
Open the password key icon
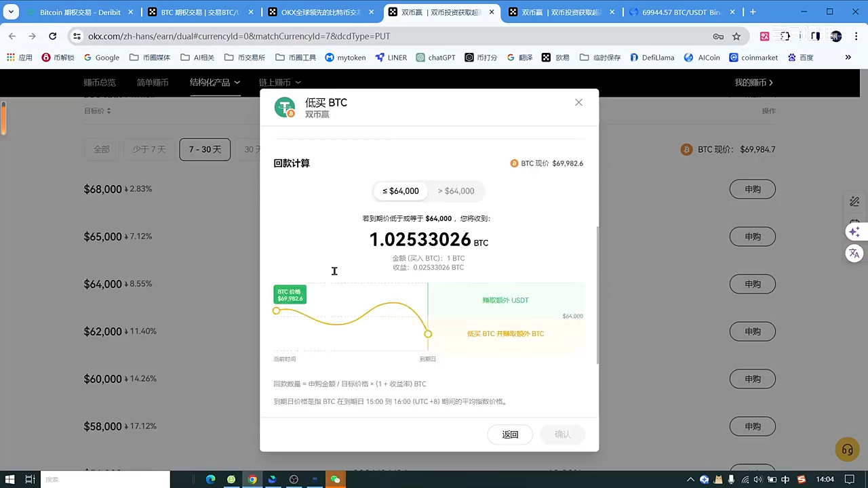pyautogui.click(x=718, y=37)
